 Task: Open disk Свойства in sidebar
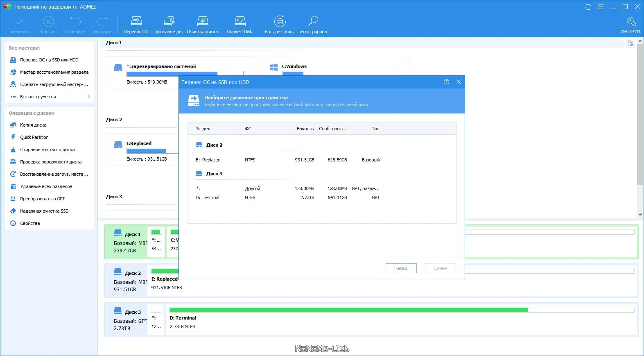(x=49, y=223)
